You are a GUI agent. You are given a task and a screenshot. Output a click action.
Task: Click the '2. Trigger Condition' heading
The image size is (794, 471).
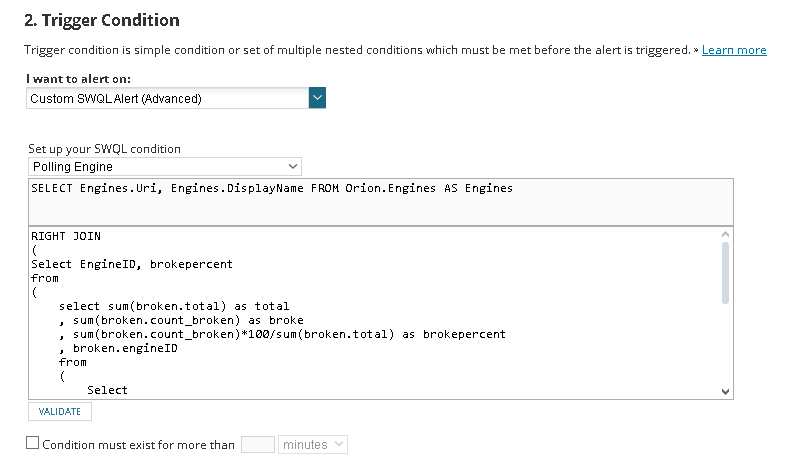pos(102,20)
